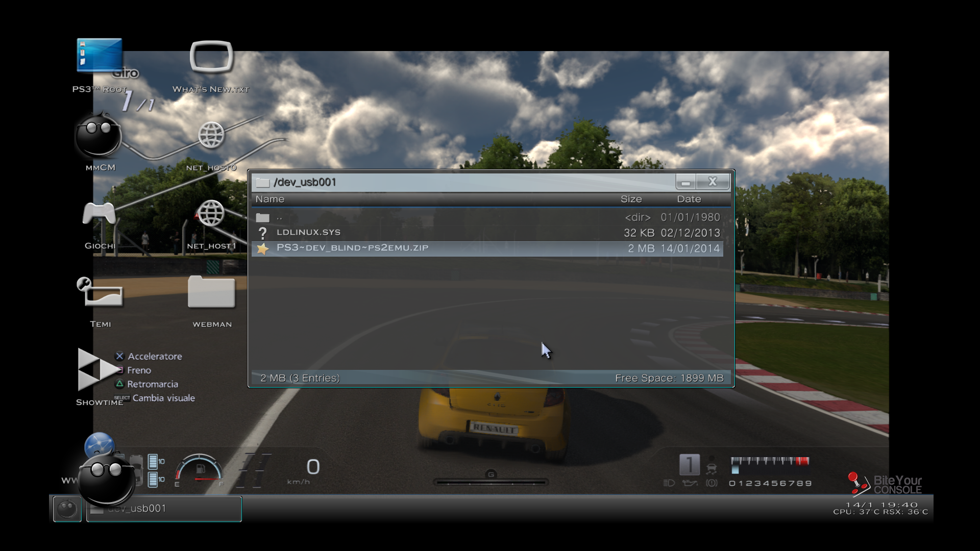Click the taskbar start smiley button
The height and width of the screenshot is (551, 980).
(x=67, y=509)
